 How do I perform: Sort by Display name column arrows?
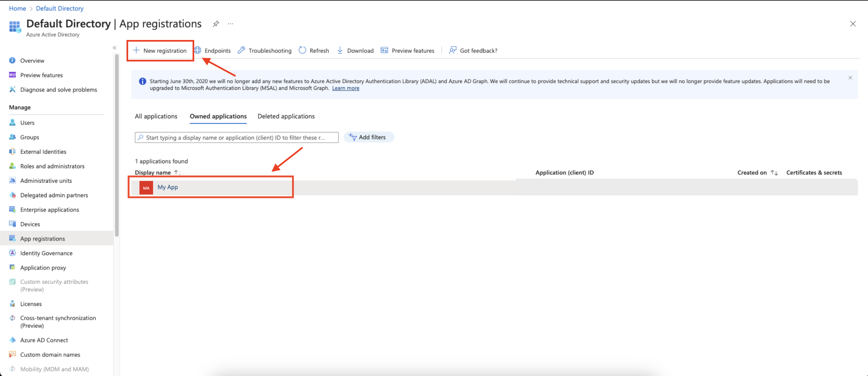pyautogui.click(x=178, y=172)
